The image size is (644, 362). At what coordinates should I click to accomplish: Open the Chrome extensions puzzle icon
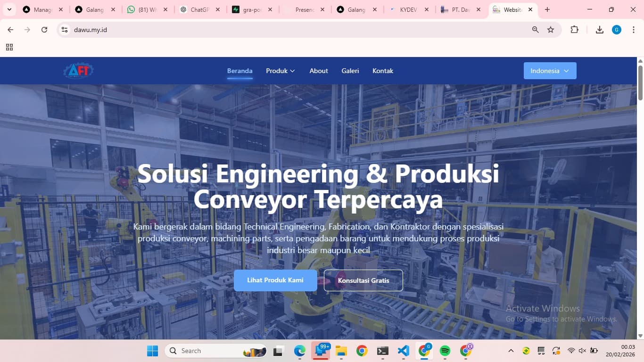point(575,29)
